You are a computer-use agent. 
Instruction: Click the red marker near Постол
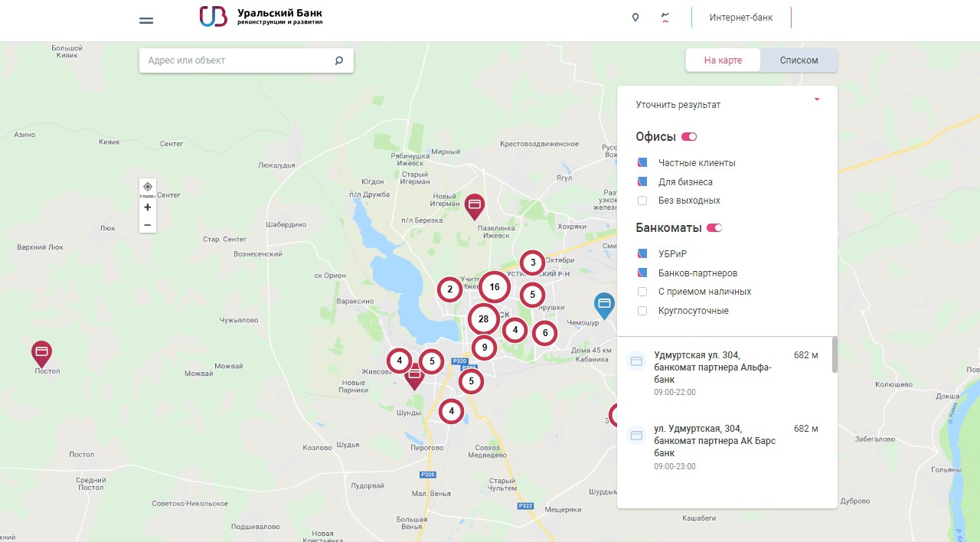42,353
